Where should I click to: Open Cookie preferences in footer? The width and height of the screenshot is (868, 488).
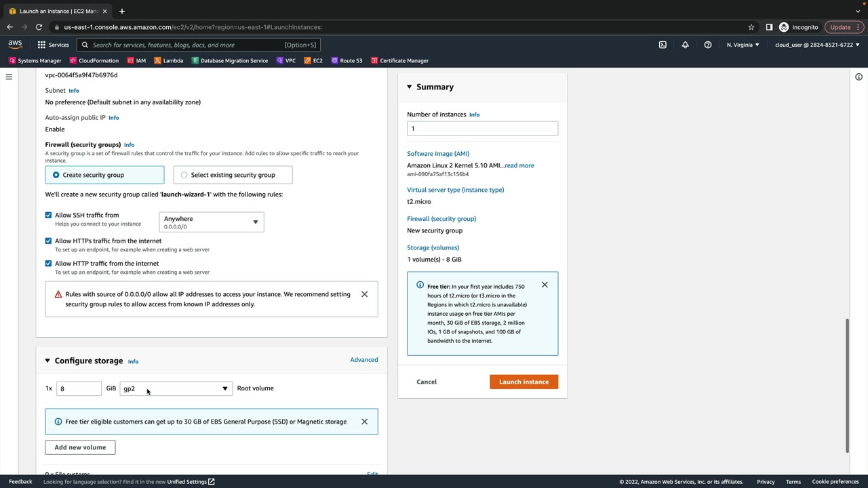[835, 482]
